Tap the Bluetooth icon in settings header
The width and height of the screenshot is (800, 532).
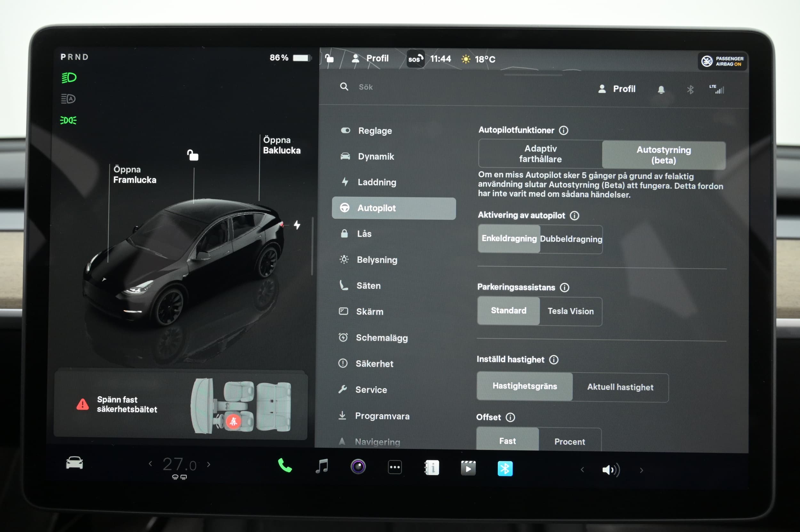[690, 90]
